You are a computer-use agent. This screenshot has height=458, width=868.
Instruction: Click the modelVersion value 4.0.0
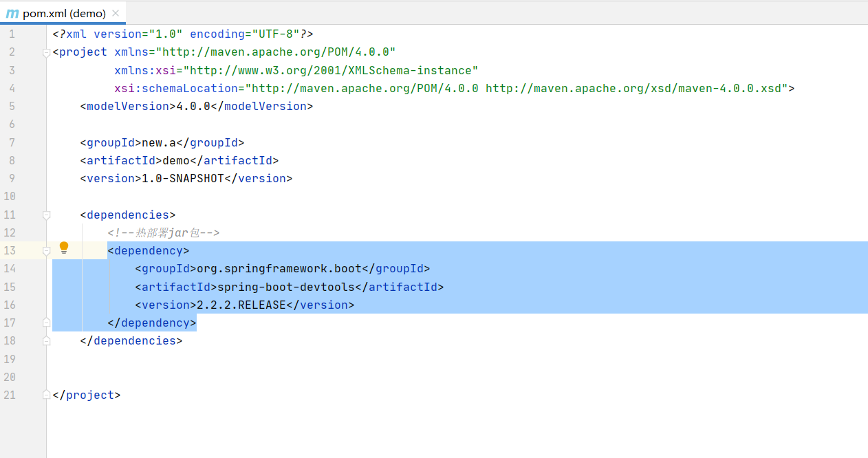[193, 106]
